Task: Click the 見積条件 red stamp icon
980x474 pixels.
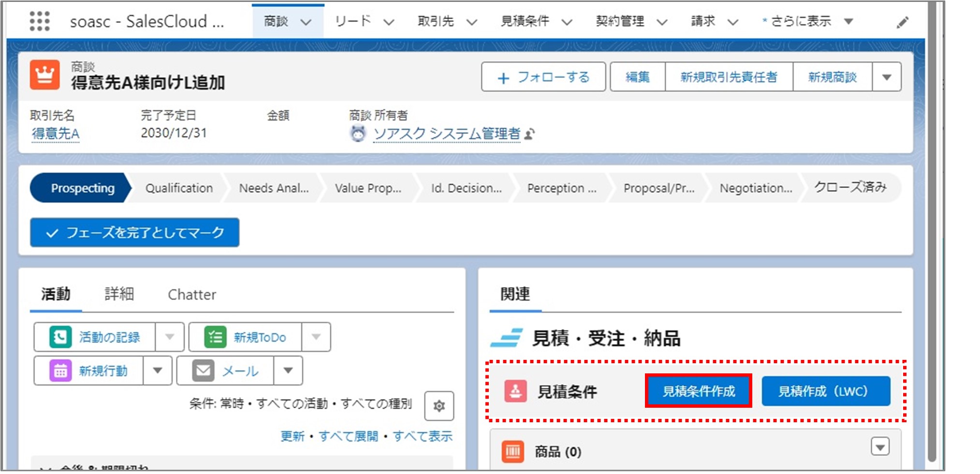Action: pos(515,391)
